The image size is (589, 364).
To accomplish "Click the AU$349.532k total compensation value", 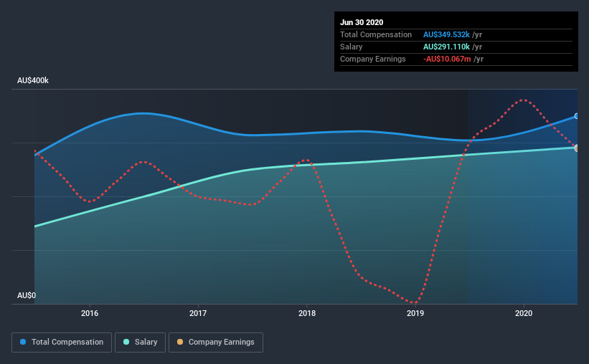I will 446,34.
